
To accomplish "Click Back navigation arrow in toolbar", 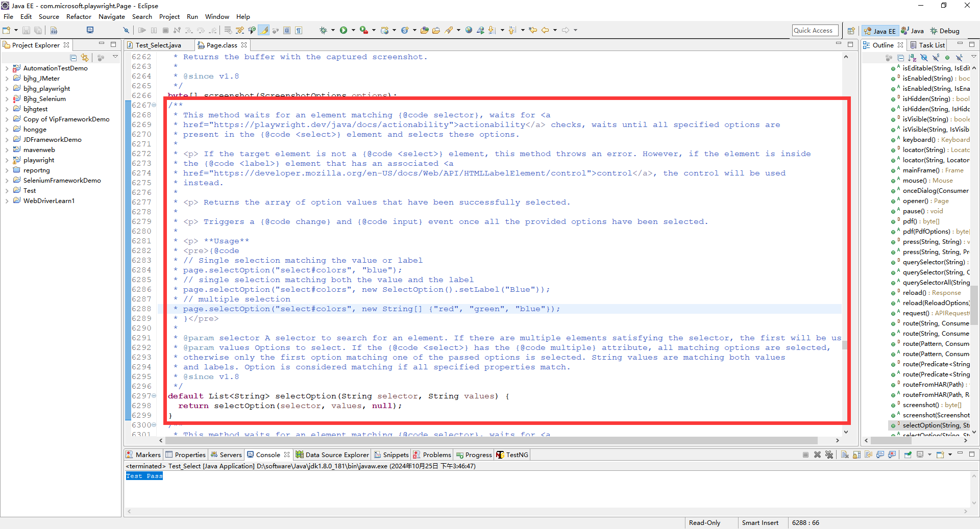I will click(x=545, y=31).
